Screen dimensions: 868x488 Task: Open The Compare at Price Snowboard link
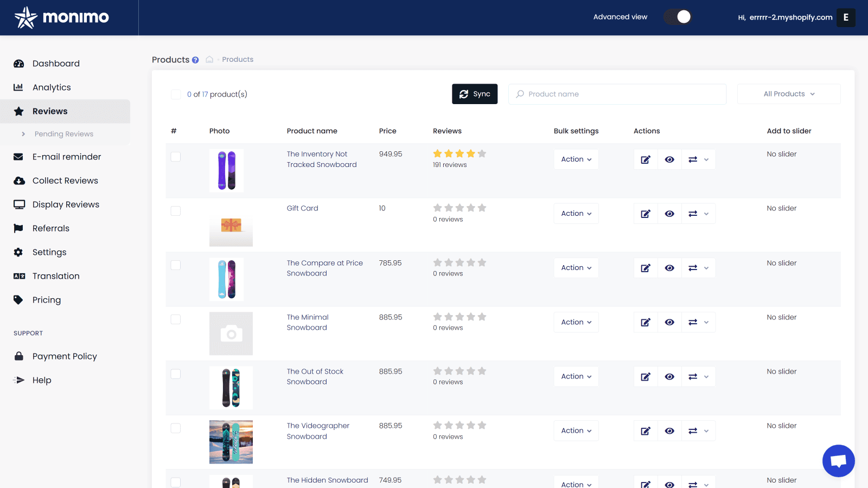tap(325, 268)
